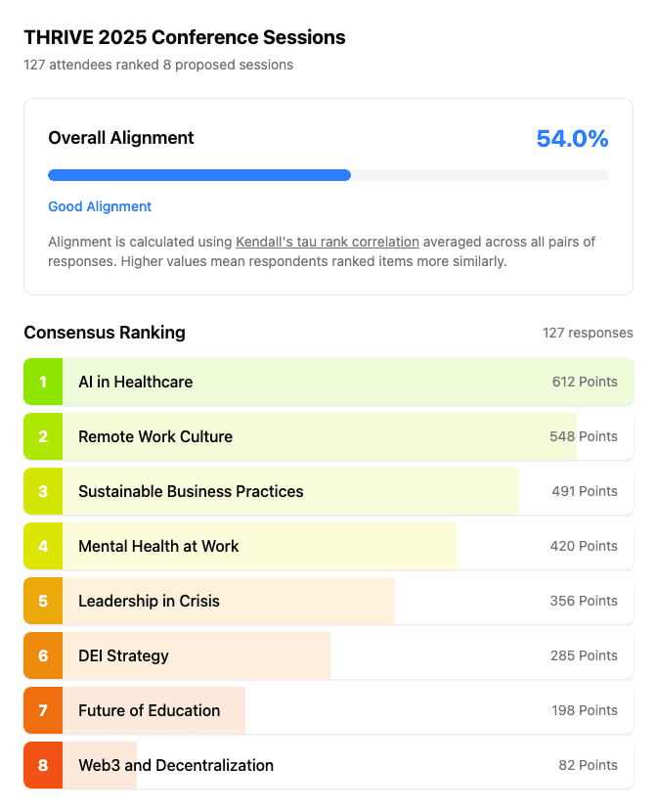Screen dimensions: 657x812
Task: Click the green rank 1 badge
Action: pos(41,382)
